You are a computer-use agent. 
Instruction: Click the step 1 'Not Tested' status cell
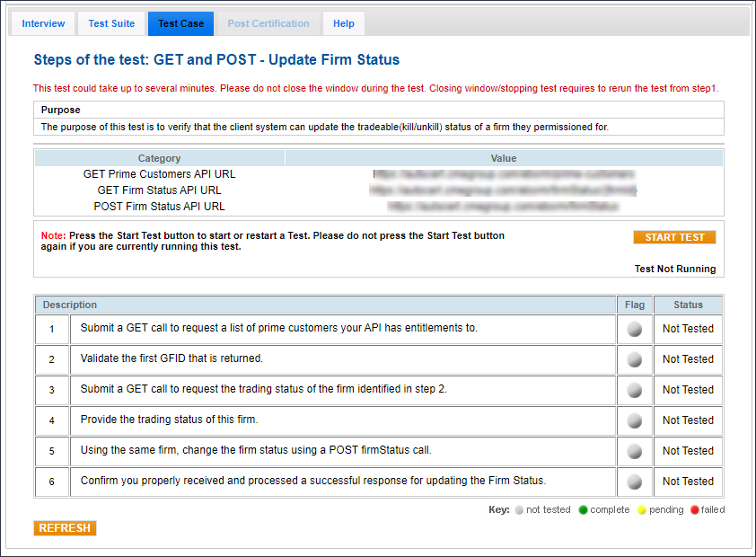(x=688, y=329)
